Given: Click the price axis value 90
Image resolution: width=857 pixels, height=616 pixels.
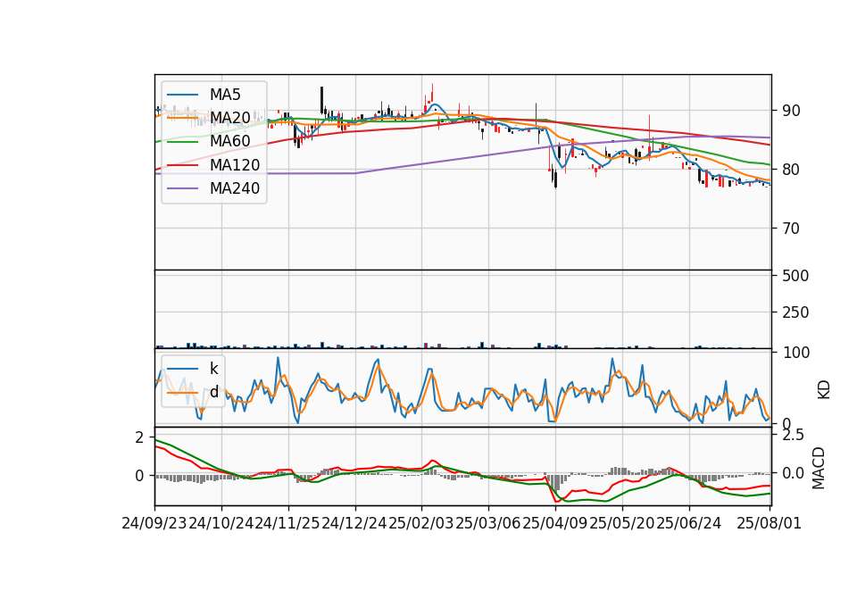Looking at the screenshot, I should click(791, 111).
